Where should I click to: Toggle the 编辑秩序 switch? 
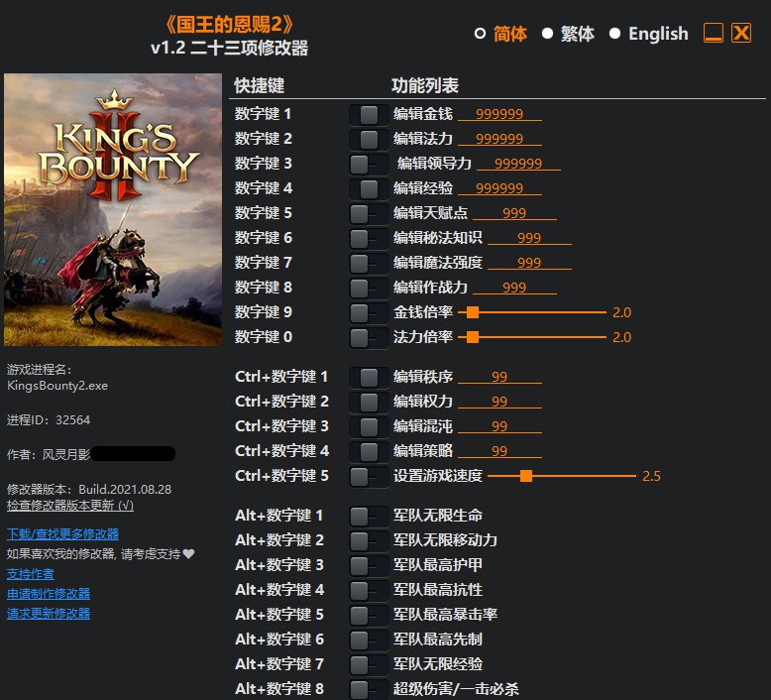coord(369,378)
